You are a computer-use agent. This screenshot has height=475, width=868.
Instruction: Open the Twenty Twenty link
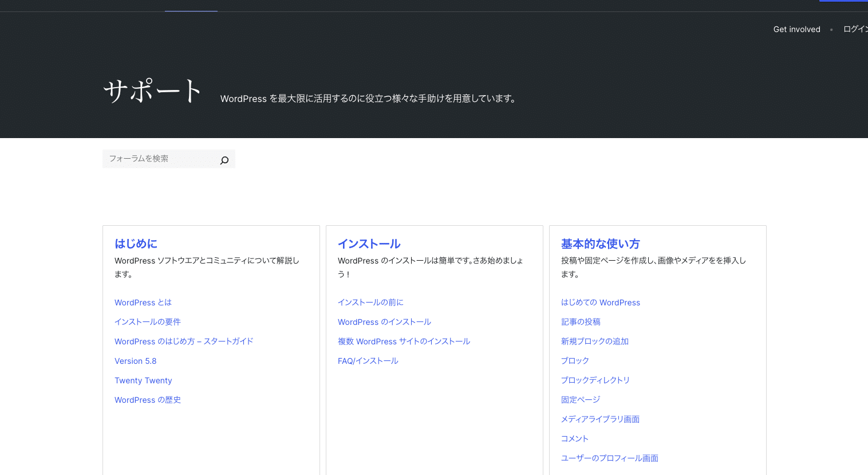143,380
